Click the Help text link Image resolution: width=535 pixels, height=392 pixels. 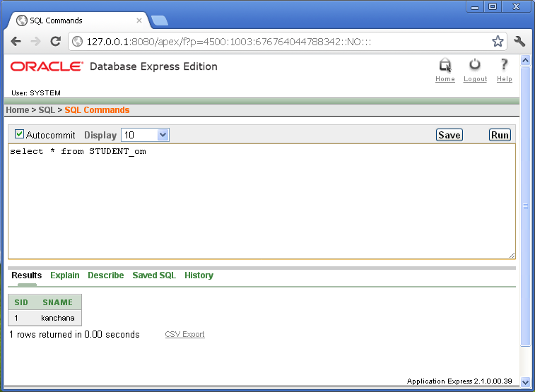pyautogui.click(x=505, y=79)
